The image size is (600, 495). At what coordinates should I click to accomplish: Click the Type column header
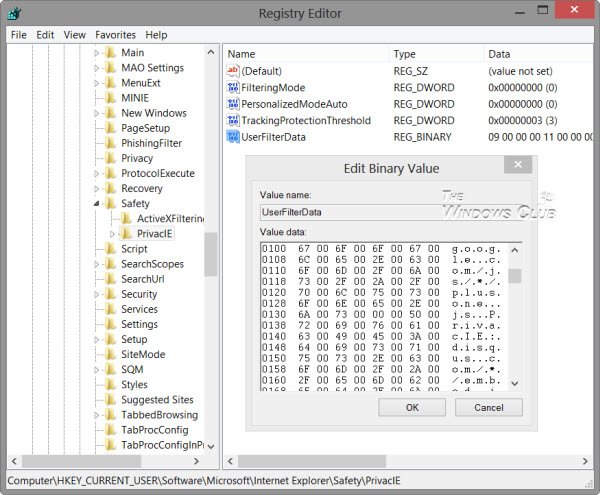437,54
